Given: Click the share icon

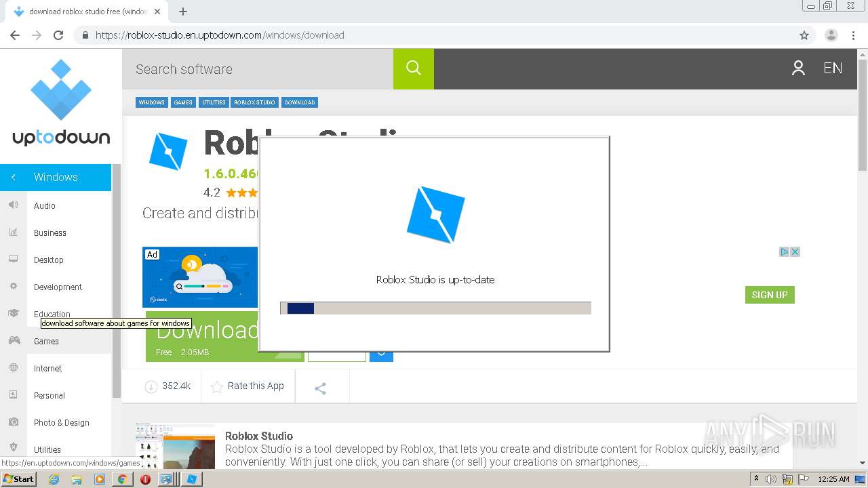Looking at the screenshot, I should point(321,388).
